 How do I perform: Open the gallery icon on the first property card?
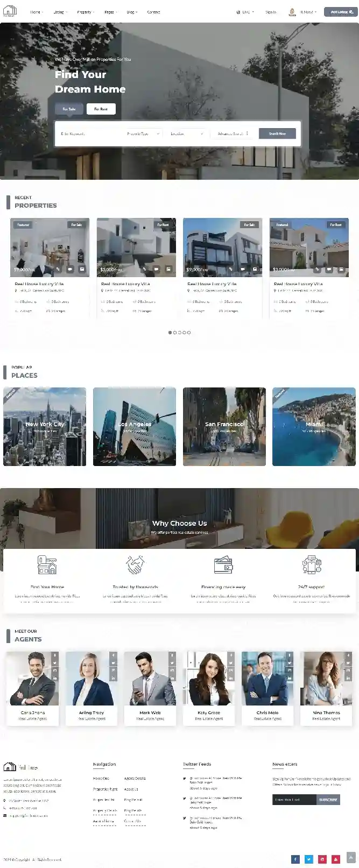(x=82, y=269)
